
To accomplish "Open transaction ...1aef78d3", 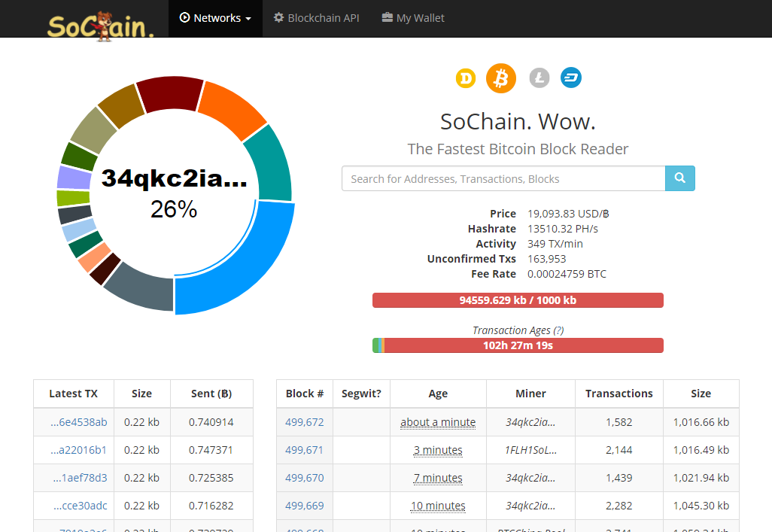I will point(81,478).
